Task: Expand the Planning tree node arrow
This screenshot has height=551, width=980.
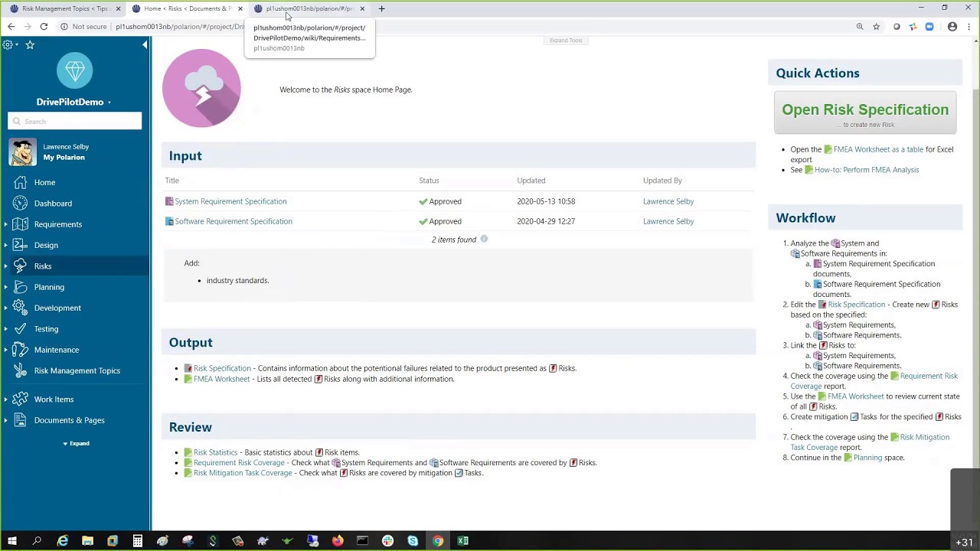Action: 5,287
